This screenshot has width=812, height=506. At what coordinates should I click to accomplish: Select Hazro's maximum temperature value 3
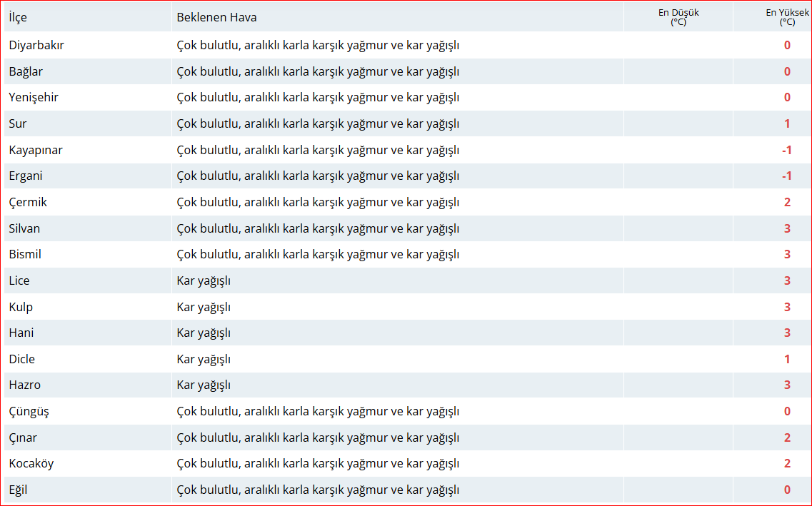[787, 385]
